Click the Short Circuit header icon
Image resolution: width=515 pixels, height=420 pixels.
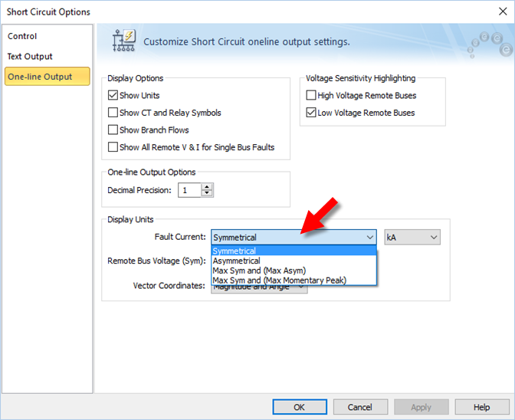pyautogui.click(x=123, y=41)
